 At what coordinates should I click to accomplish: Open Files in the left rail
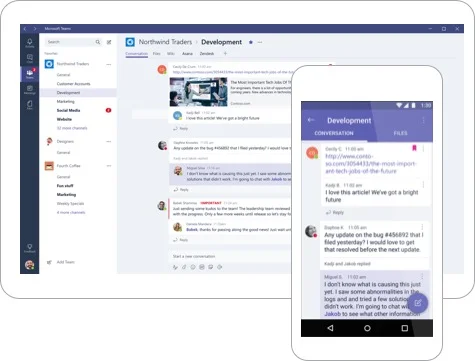[30, 105]
